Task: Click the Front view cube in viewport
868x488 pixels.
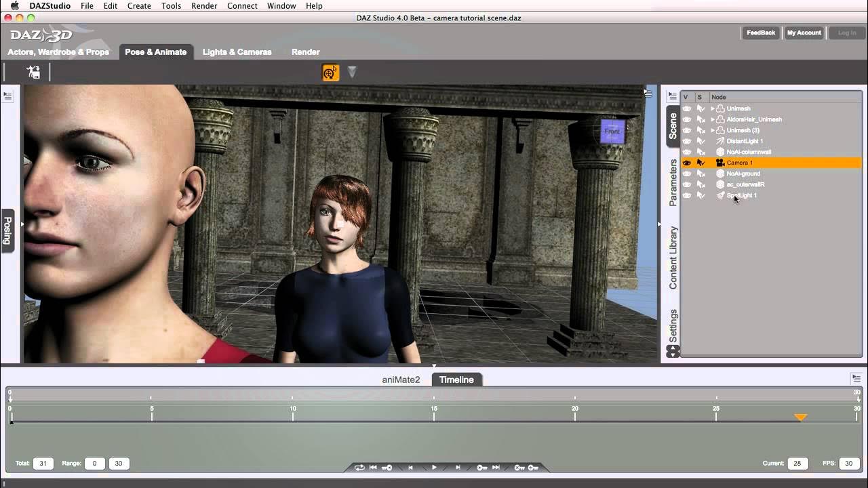Action: (612, 131)
